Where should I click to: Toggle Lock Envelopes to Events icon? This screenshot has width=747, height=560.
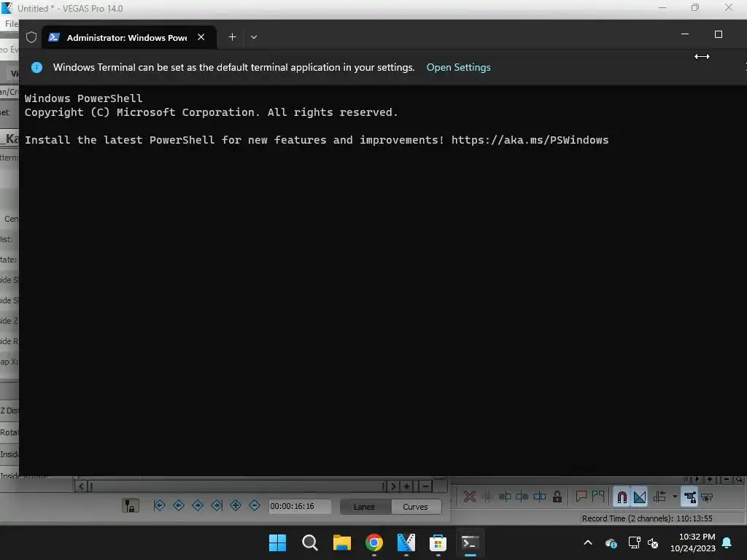coord(689,497)
